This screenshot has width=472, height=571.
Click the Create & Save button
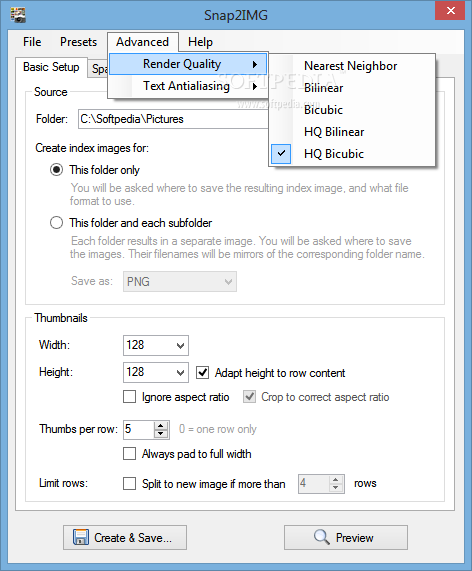click(x=125, y=537)
